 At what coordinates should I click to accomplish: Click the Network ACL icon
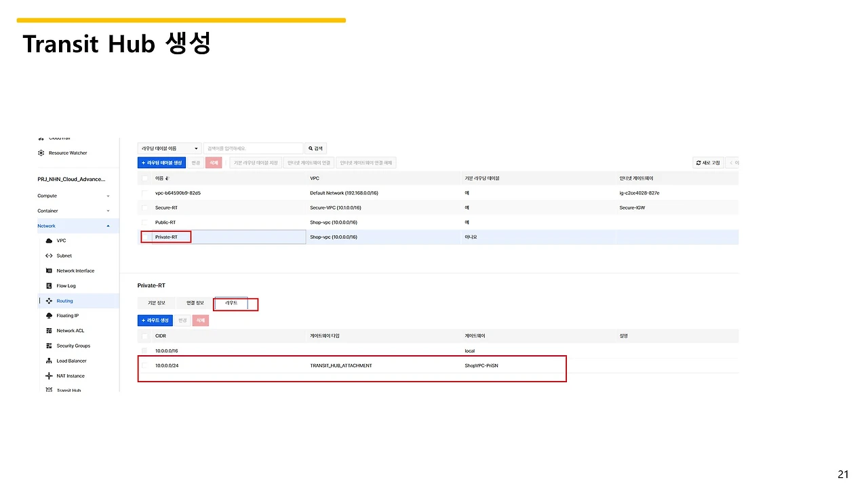pos(49,331)
